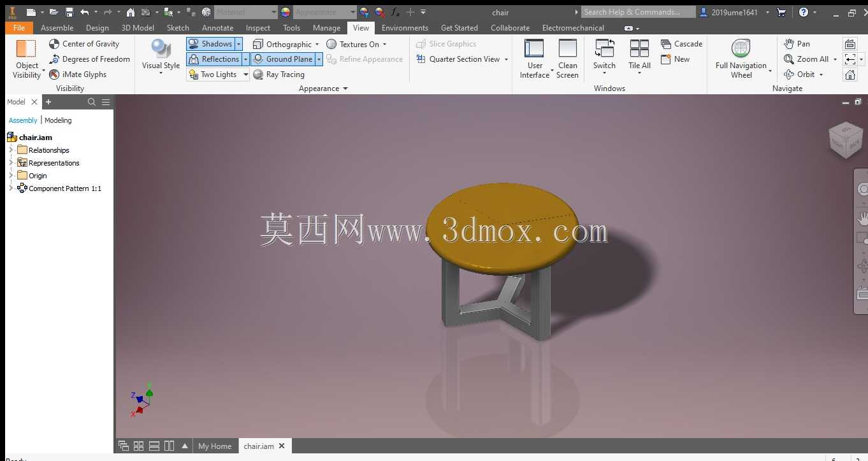Image resolution: width=868 pixels, height=461 pixels.
Task: Open the My Home document tab
Action: tap(215, 446)
